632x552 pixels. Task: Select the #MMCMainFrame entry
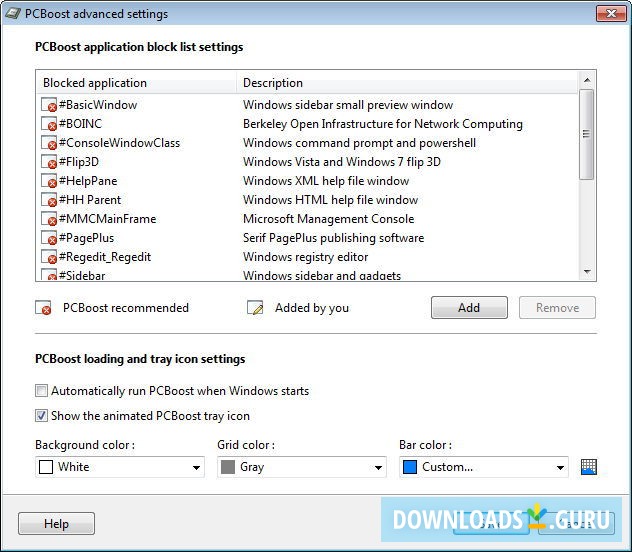point(107,218)
